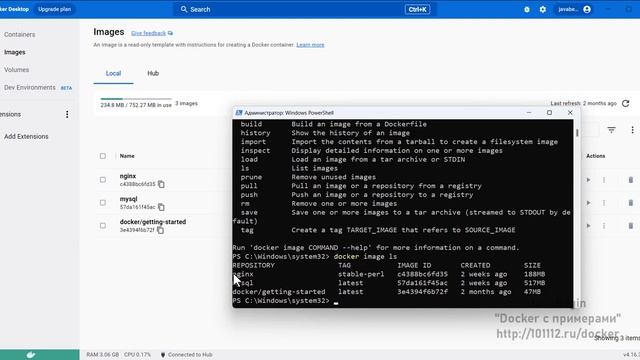
Task: Toggle the select-all images checkbox
Action: coord(102,156)
